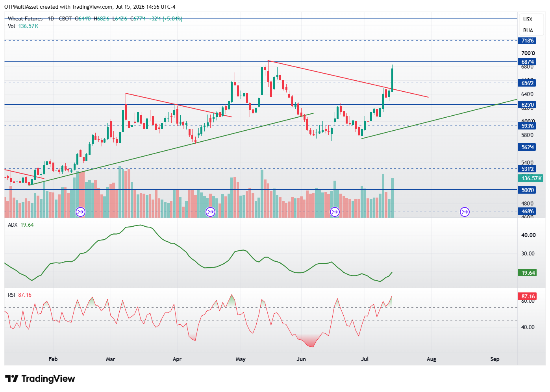Click the Mar label on time axis
Viewport: 550px width, 392px height.
(x=111, y=359)
